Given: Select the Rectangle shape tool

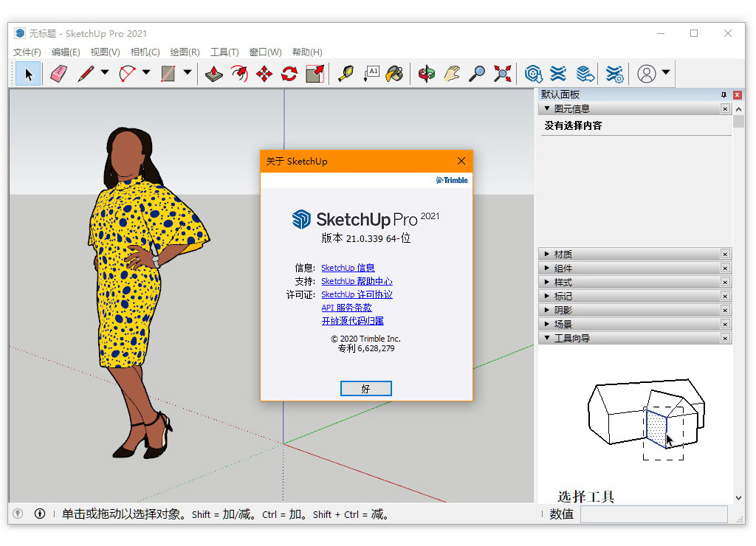Looking at the screenshot, I should tap(168, 74).
